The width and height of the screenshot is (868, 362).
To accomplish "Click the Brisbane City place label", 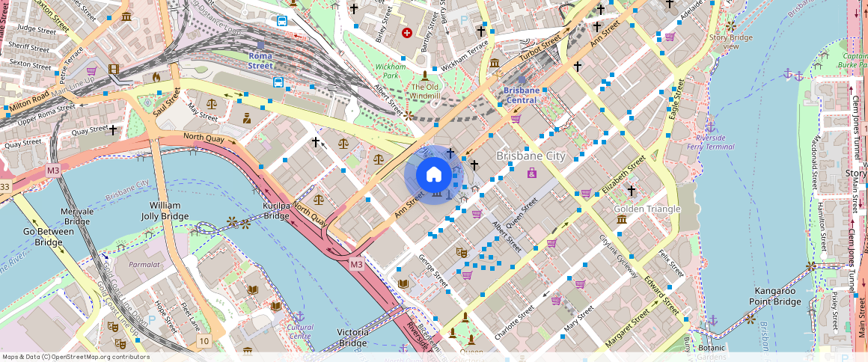I will click(531, 156).
